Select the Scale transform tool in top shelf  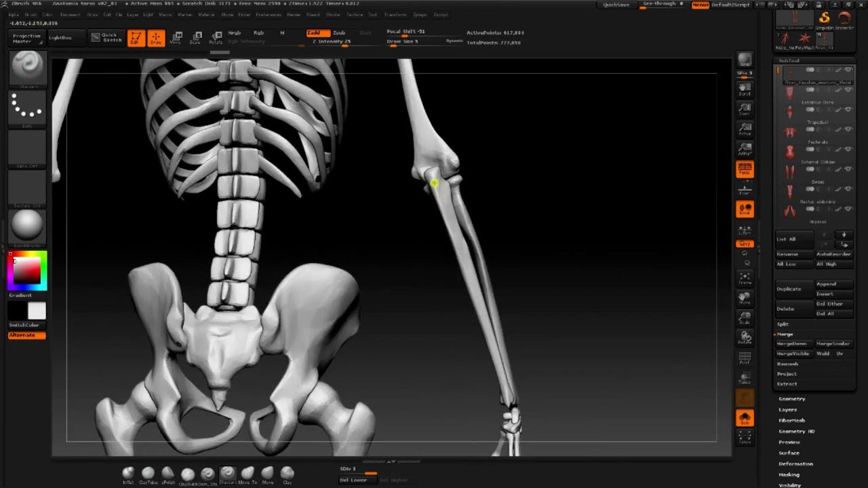(x=195, y=38)
